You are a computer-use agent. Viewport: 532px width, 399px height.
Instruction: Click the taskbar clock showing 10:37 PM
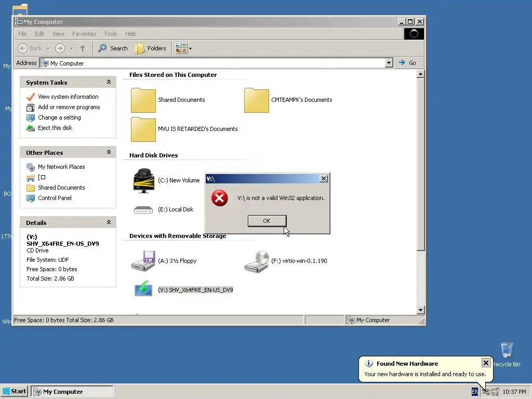click(x=514, y=392)
